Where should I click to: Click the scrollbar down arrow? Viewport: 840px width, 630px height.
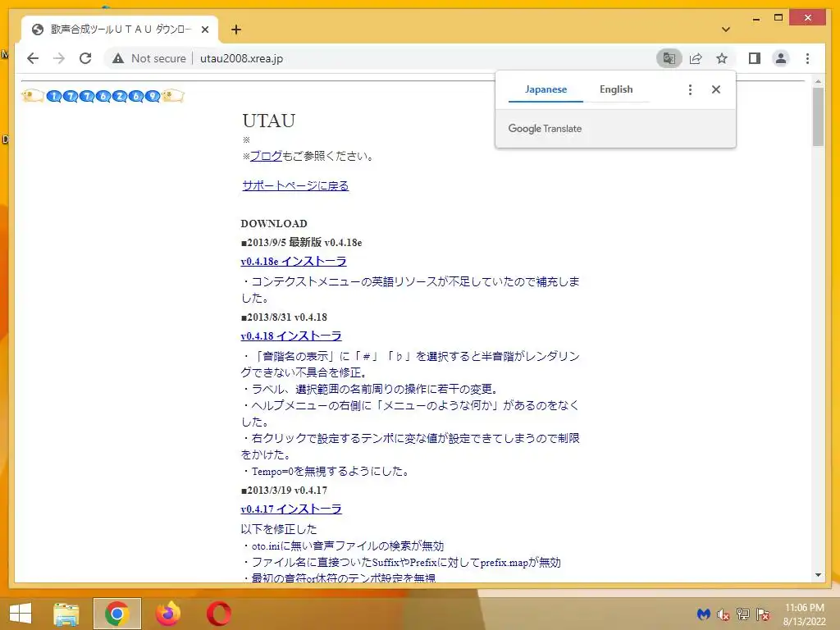[818, 575]
